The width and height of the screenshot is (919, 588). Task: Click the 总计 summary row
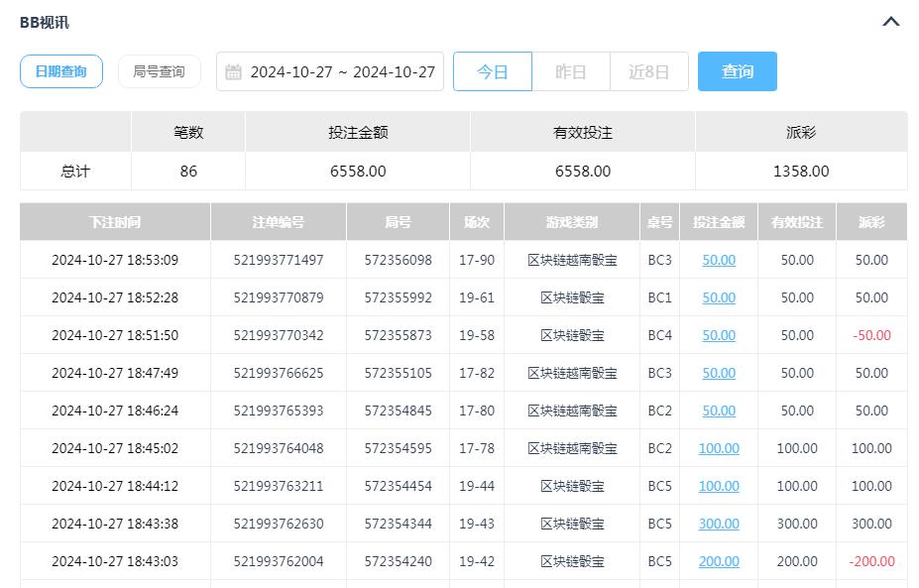click(x=74, y=171)
